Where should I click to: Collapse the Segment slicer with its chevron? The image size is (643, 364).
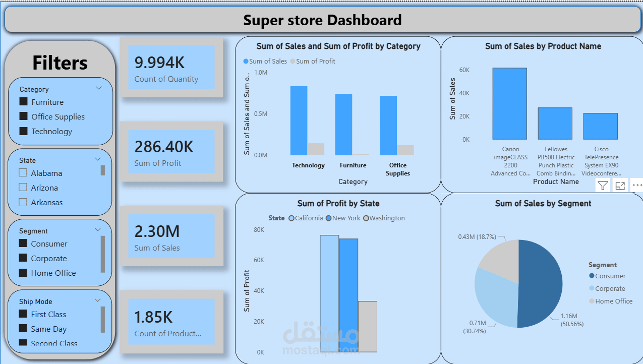[98, 229]
